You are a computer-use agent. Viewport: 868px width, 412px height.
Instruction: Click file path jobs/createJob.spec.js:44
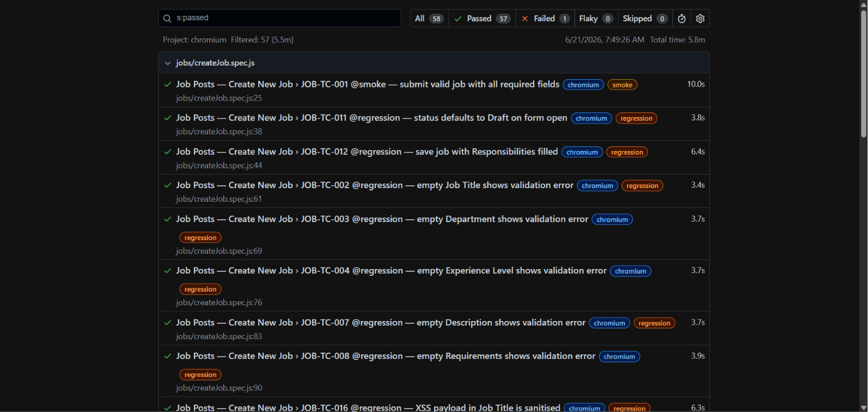219,166
